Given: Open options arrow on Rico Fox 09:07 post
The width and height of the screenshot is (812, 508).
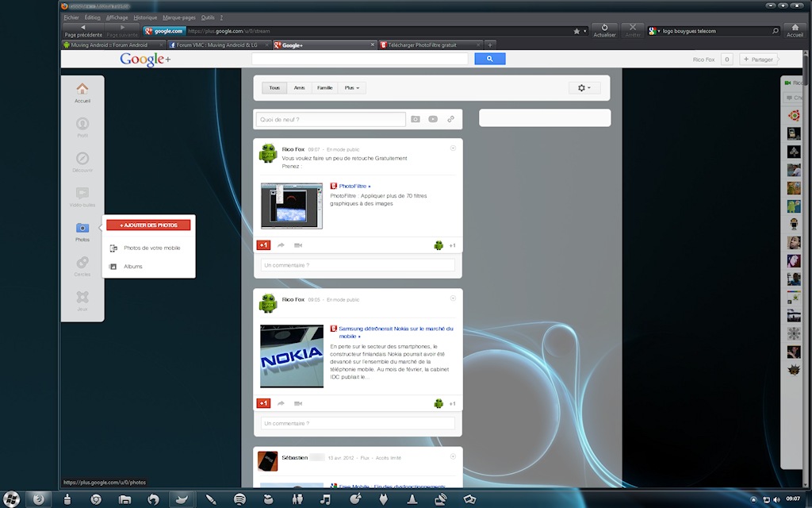Looking at the screenshot, I should tap(453, 148).
